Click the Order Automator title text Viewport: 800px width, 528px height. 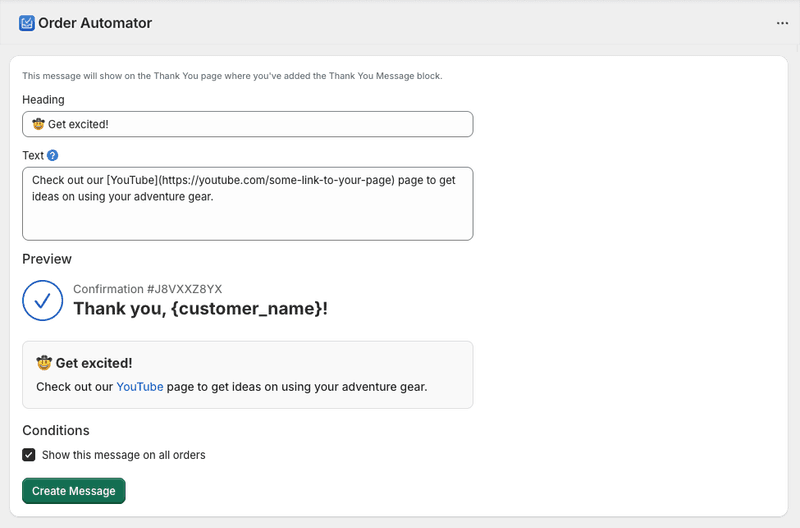(x=95, y=23)
